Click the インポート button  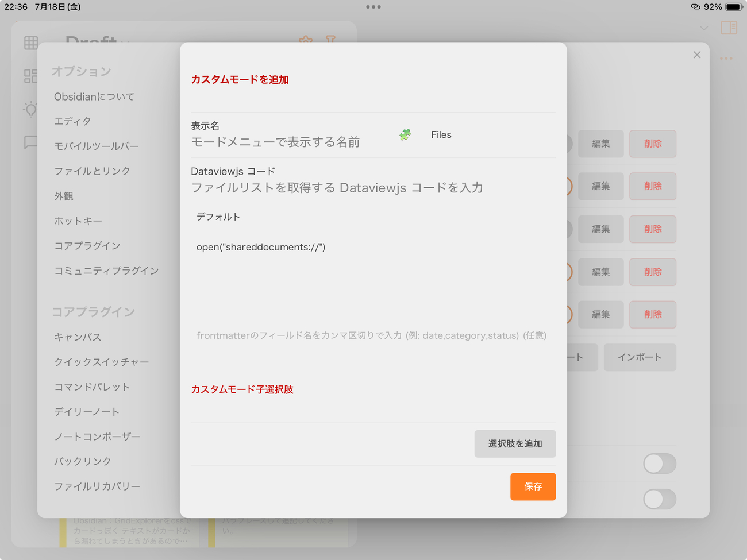pos(640,357)
